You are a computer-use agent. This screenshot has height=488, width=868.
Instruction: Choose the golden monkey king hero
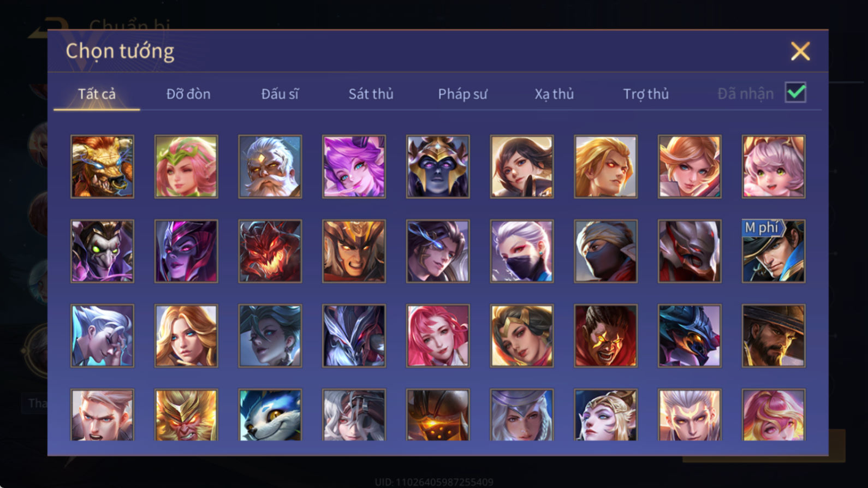pos(186,414)
